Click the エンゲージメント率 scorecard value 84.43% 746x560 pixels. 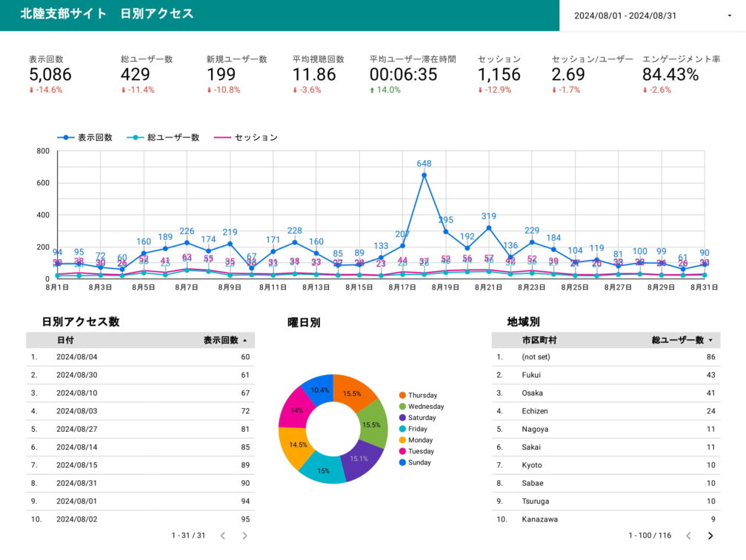pos(670,75)
